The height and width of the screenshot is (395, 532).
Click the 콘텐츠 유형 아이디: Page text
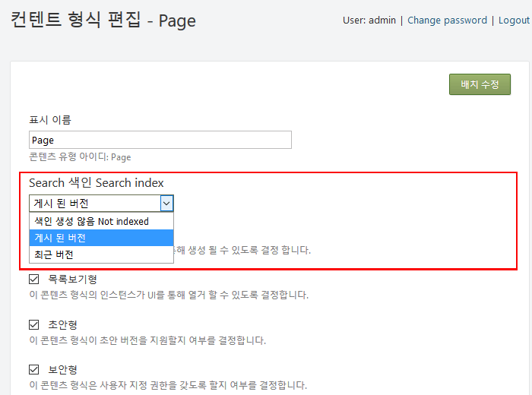[80, 157]
